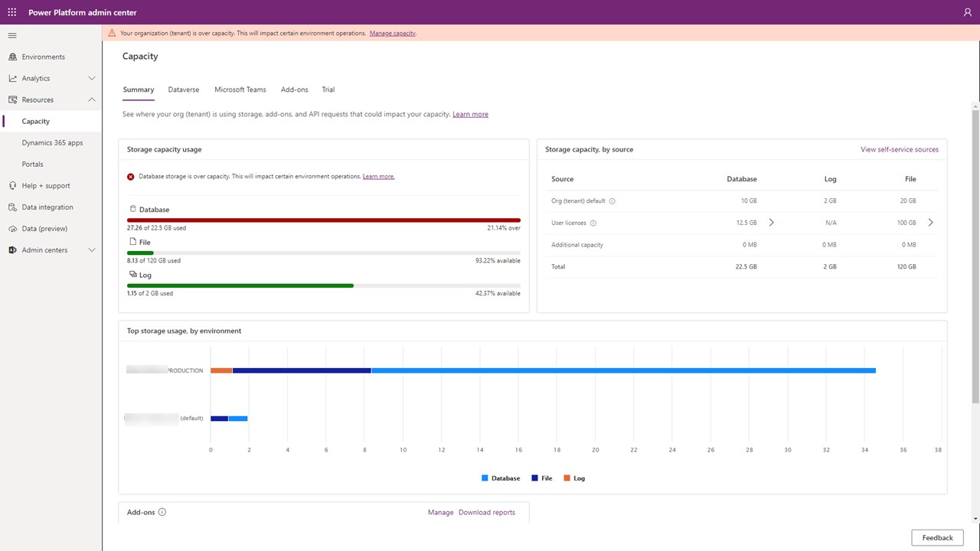Click the Source column header
Screen dimensions: 980x551
[x=563, y=179]
